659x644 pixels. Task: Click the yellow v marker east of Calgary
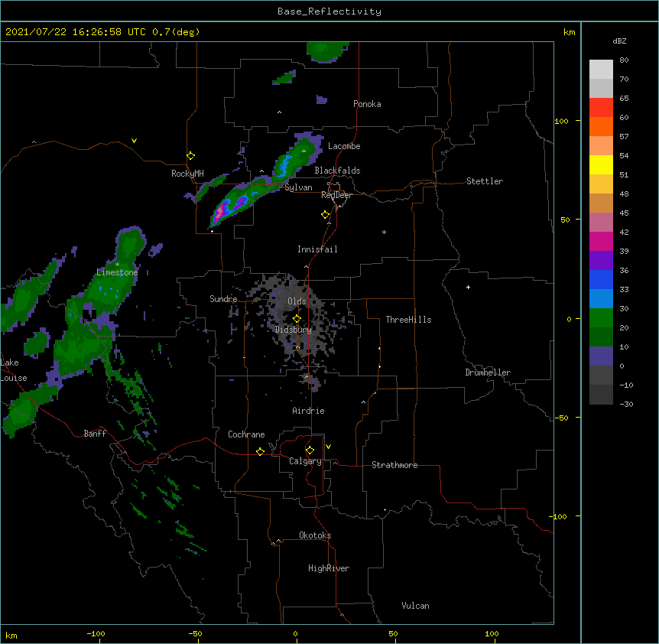(328, 447)
